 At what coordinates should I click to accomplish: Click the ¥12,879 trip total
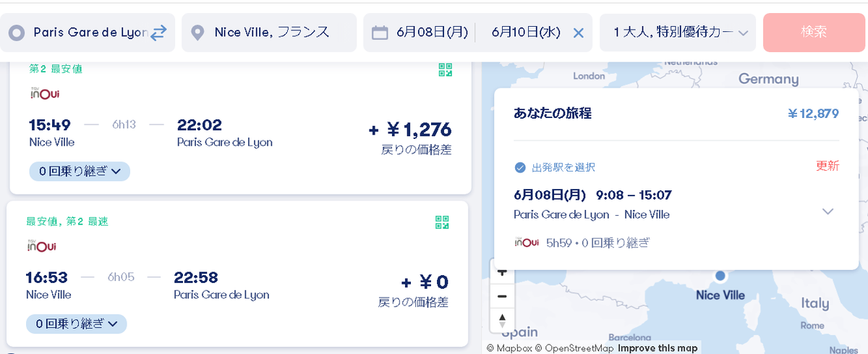tap(813, 114)
